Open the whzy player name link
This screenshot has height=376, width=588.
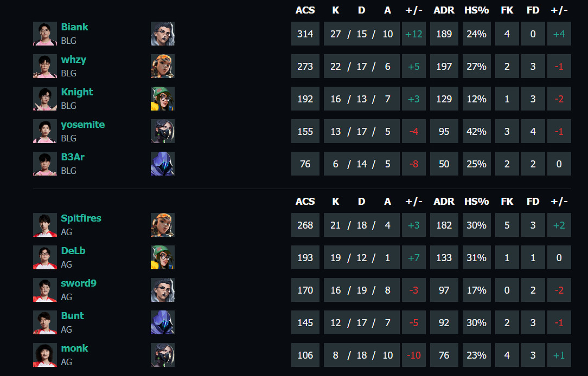tap(74, 60)
